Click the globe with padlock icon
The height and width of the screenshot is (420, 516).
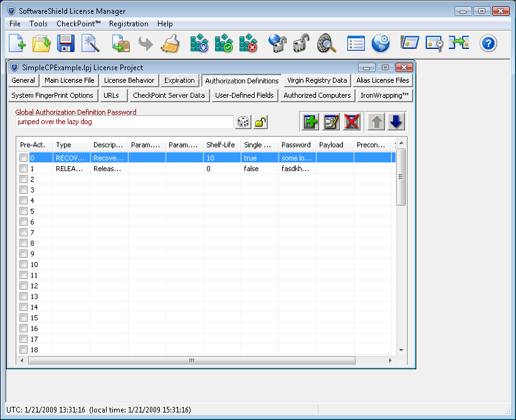pos(277,43)
